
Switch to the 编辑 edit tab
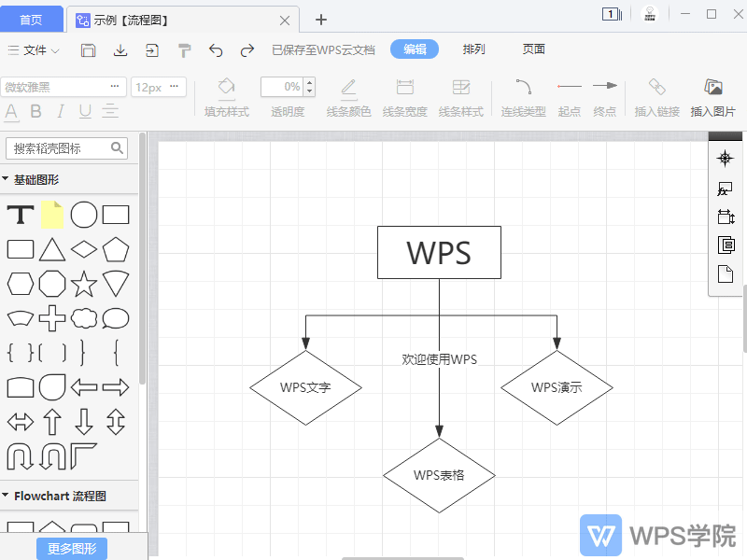tap(415, 49)
